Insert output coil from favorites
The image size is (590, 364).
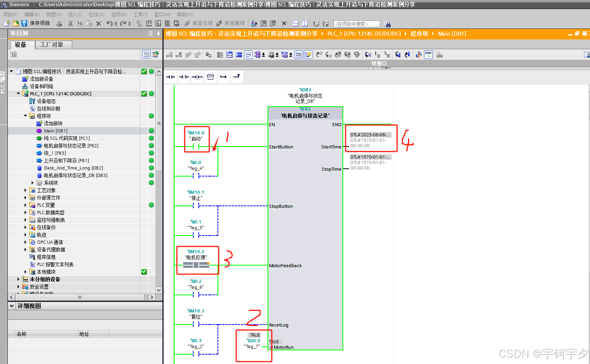(197, 77)
